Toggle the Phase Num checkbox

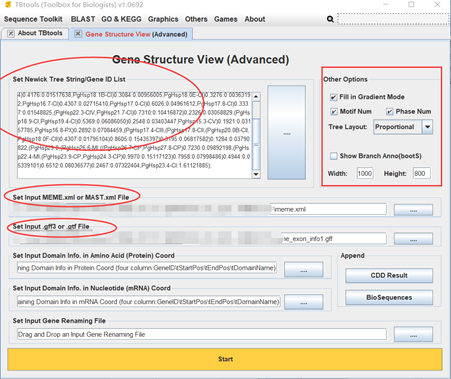(390, 112)
